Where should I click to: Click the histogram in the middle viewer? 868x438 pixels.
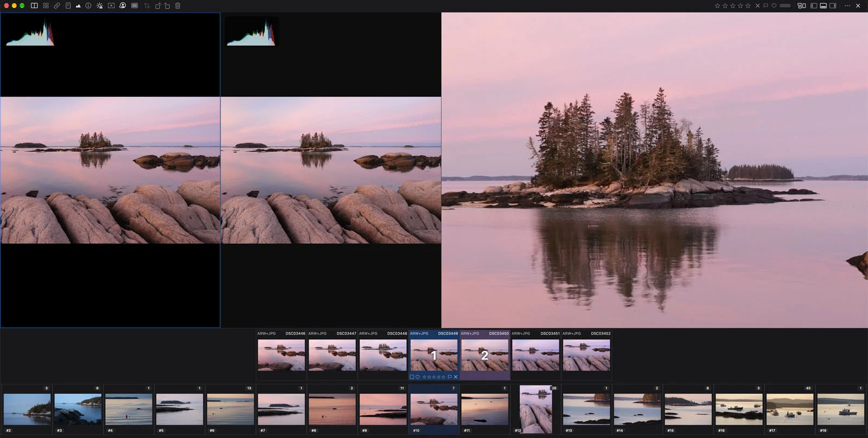(251, 31)
